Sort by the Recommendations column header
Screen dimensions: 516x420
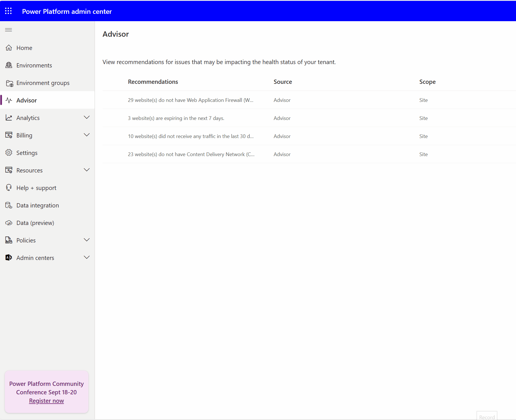[x=153, y=82]
